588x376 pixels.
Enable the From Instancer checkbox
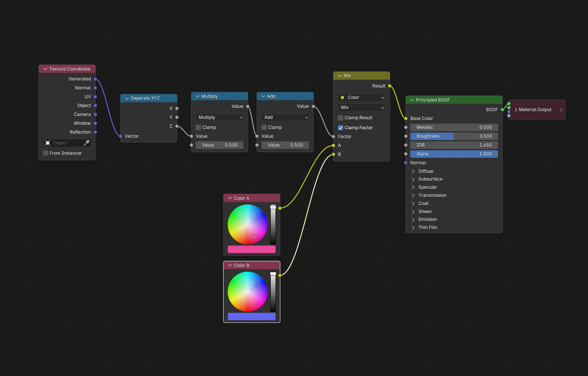(46, 153)
